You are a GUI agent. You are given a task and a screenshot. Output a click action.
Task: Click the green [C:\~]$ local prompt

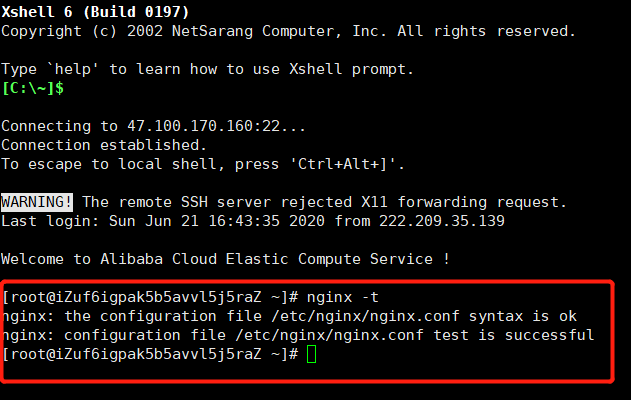pos(33,88)
